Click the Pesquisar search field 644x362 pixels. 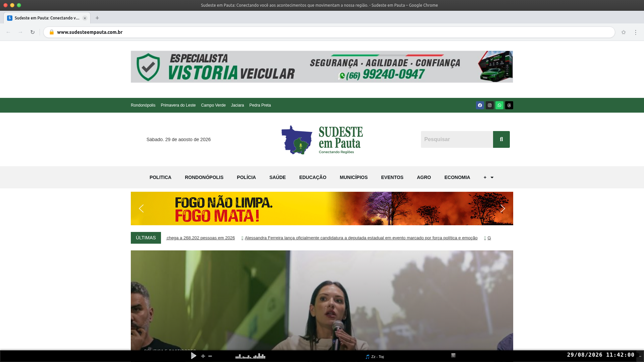pyautogui.click(x=457, y=139)
